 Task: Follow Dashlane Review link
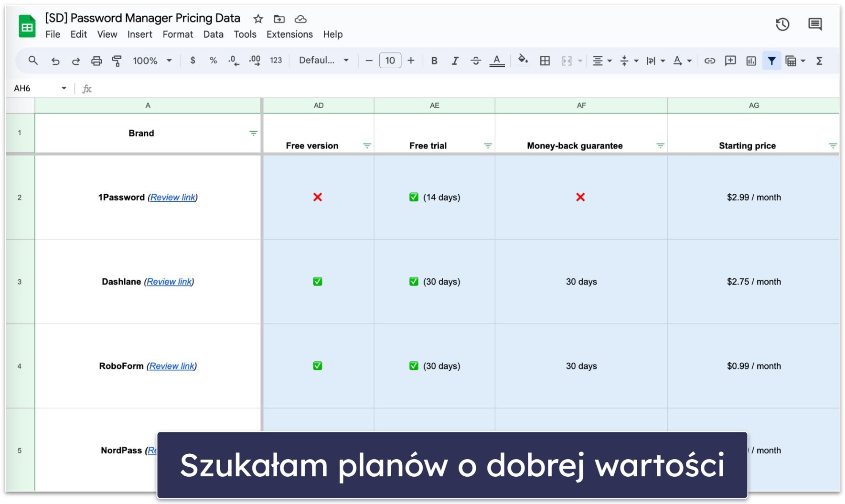[x=169, y=282]
